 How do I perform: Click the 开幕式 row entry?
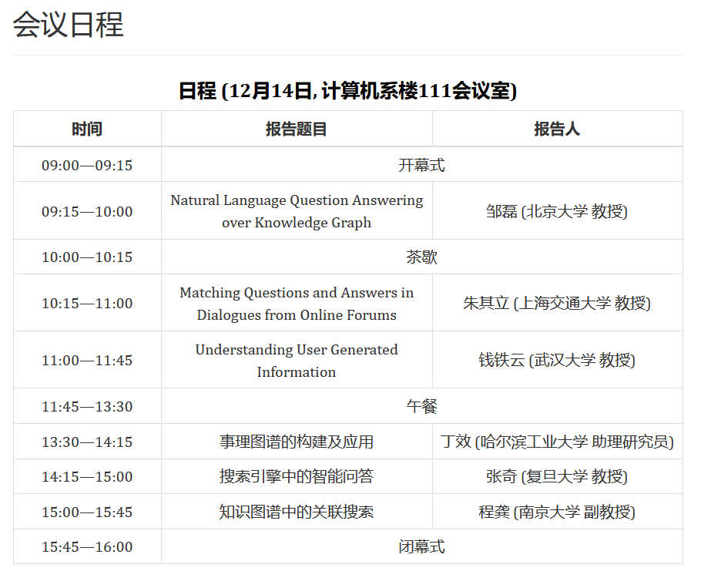click(x=421, y=165)
